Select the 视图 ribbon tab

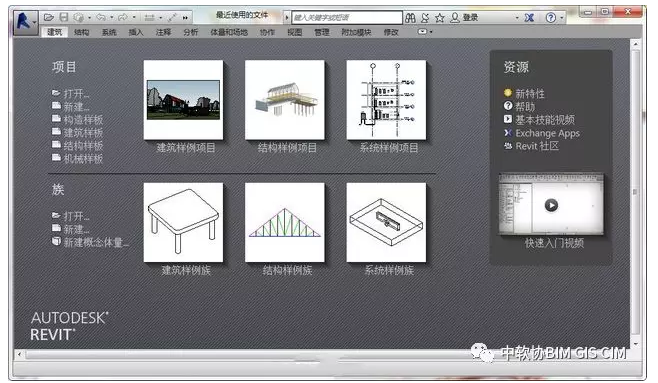click(295, 32)
